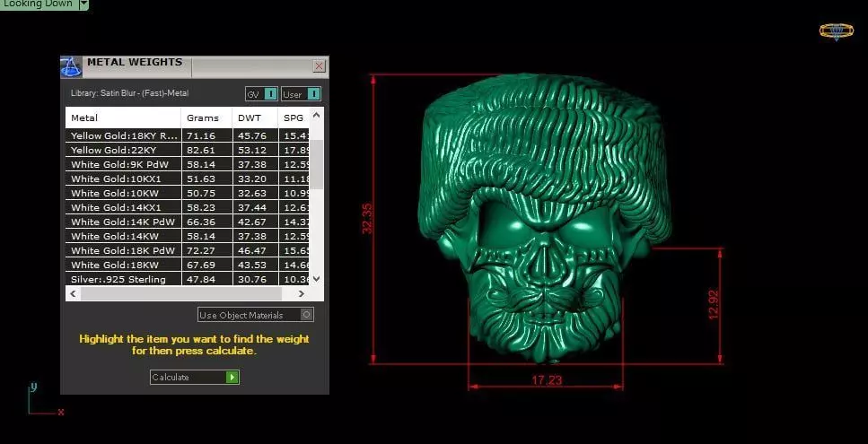Enable Use Object Materials option
Screen dimensions: 868x444
(x=256, y=315)
